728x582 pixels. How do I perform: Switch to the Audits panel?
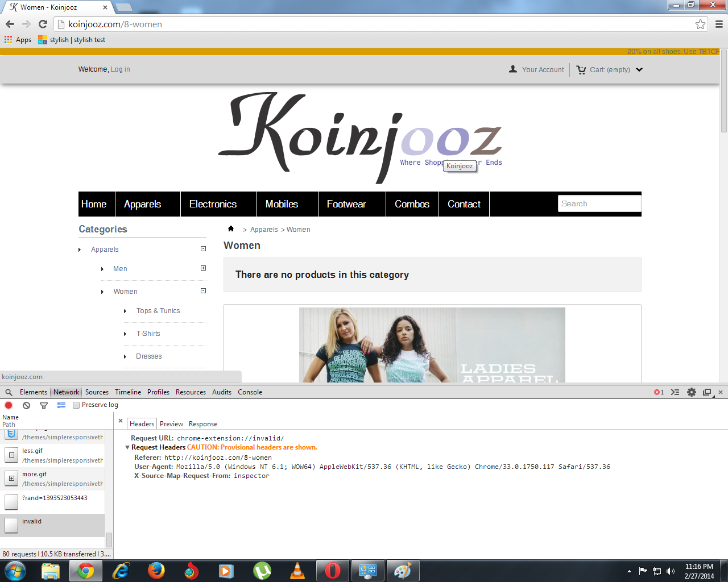click(222, 392)
